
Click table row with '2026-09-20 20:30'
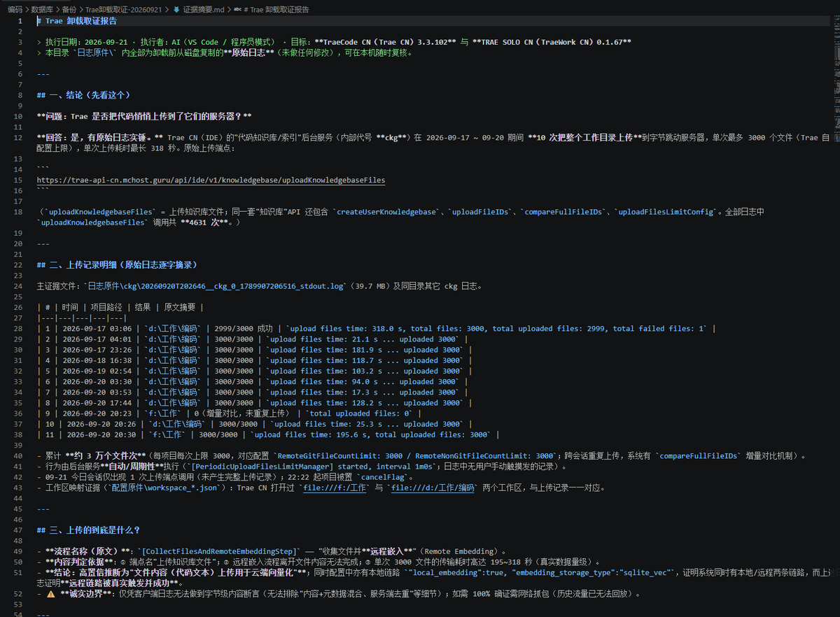click(x=268, y=434)
